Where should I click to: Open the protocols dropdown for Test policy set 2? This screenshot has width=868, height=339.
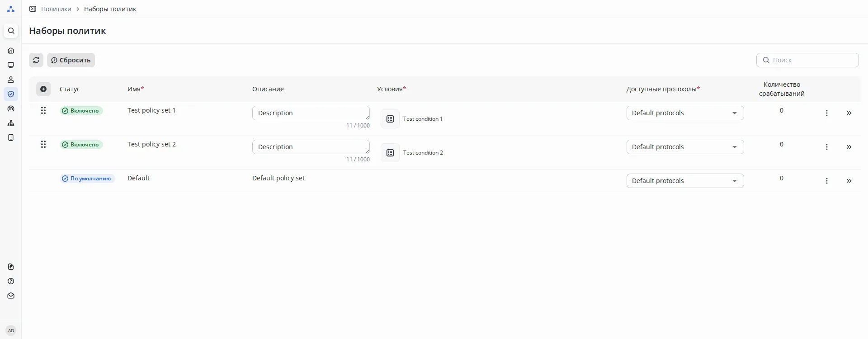point(685,147)
